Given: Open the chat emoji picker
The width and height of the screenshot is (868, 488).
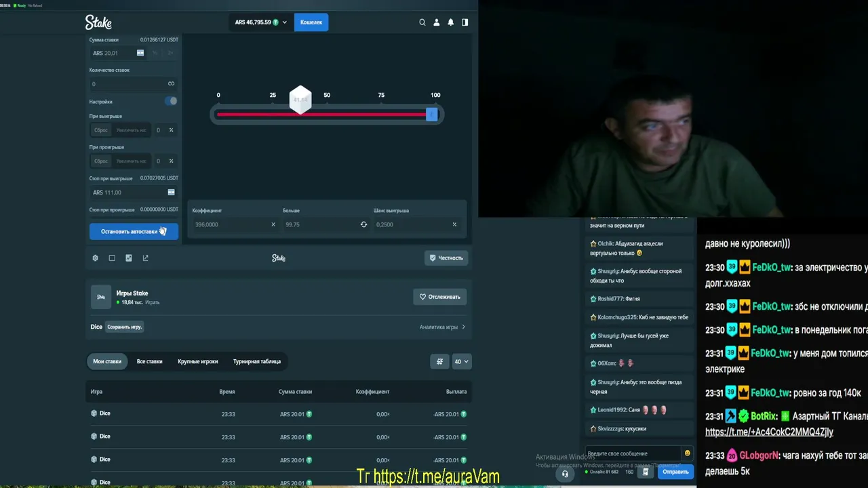Looking at the screenshot, I should 687,453.
